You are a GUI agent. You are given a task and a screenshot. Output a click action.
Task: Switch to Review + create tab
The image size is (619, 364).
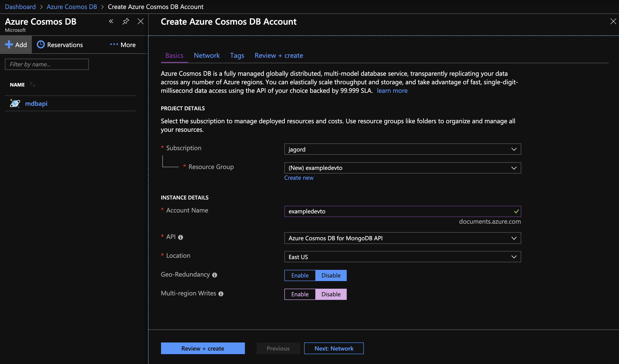pos(279,55)
